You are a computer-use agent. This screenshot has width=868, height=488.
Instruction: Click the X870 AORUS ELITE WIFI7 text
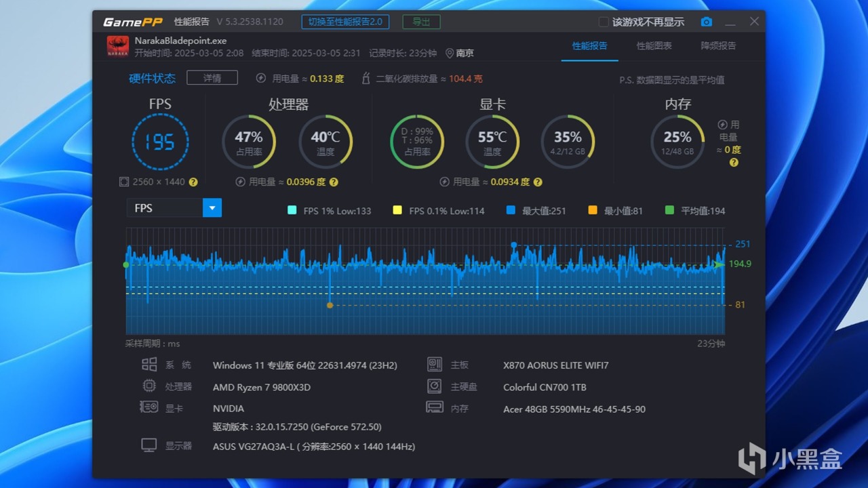pyautogui.click(x=556, y=365)
